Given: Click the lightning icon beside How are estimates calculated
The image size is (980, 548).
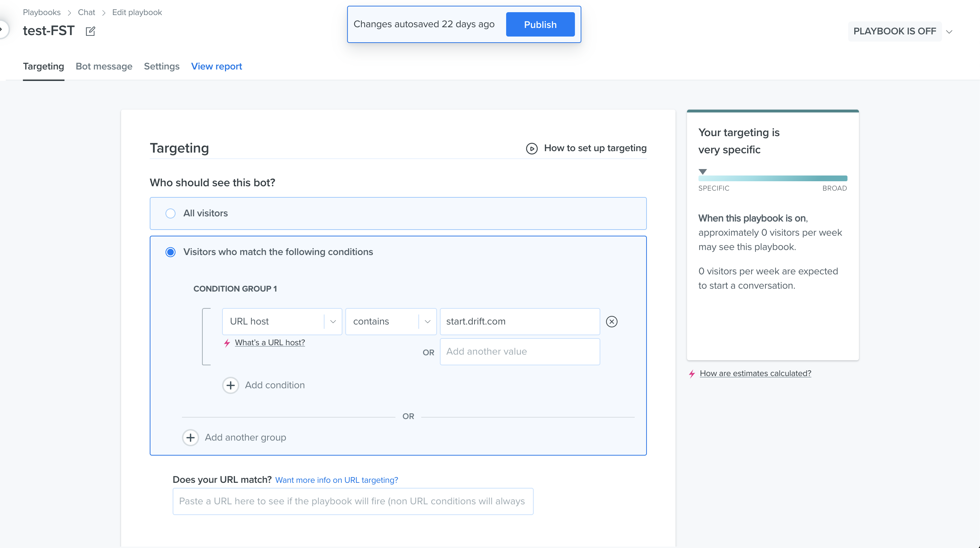Looking at the screenshot, I should tap(692, 374).
